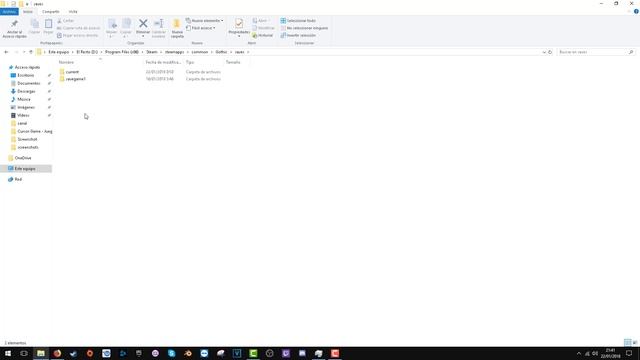Select Vídeos in navigation pane
This screenshot has height=360, width=640.
(x=23, y=116)
